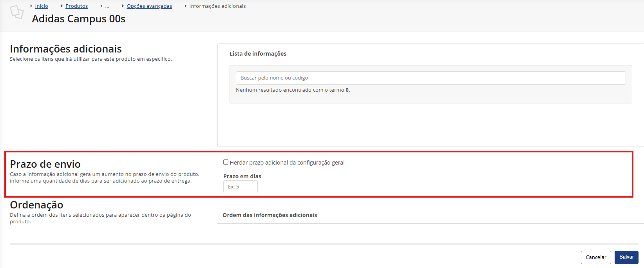Viewport: 644px width, 268px height.
Task: Click 'Nenhum resultado encontrado' message
Action: click(293, 90)
